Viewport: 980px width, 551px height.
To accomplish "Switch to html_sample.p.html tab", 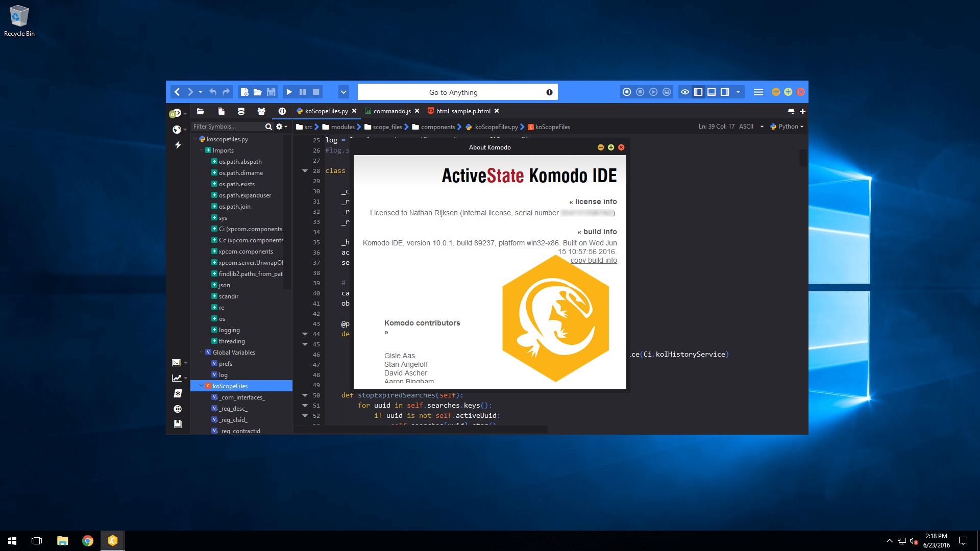I will pyautogui.click(x=462, y=111).
